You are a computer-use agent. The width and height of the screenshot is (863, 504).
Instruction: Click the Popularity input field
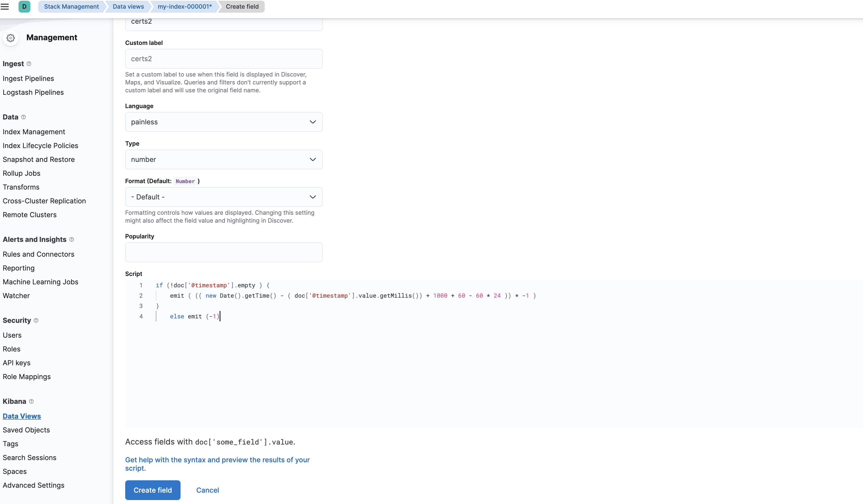point(224,252)
